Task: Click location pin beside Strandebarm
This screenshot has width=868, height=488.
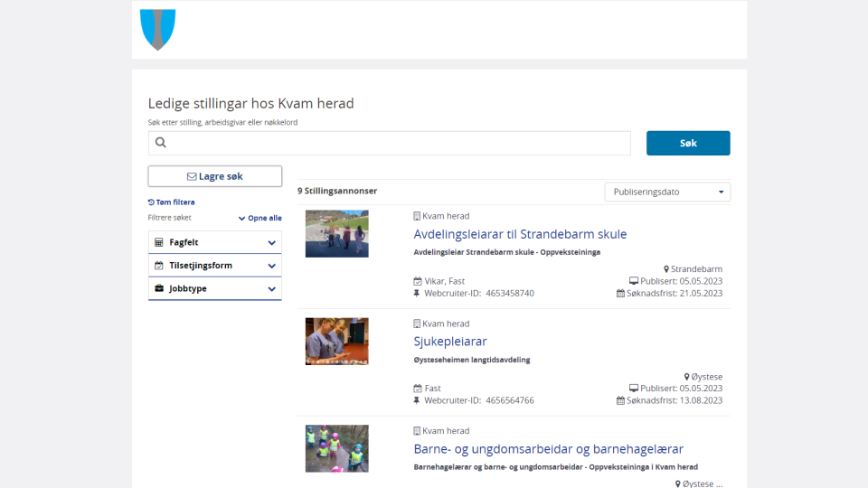Action: click(666, 269)
